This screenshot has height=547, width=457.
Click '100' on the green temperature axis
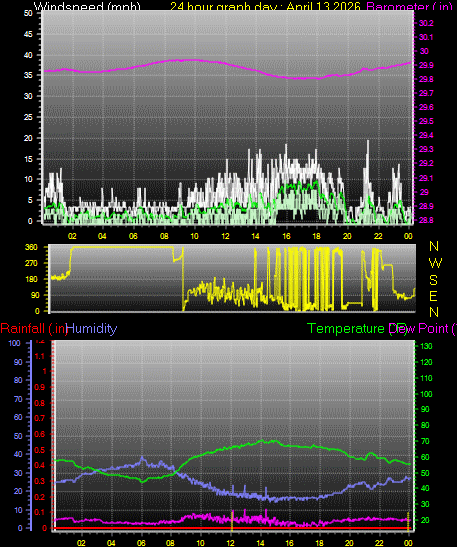pos(426,394)
